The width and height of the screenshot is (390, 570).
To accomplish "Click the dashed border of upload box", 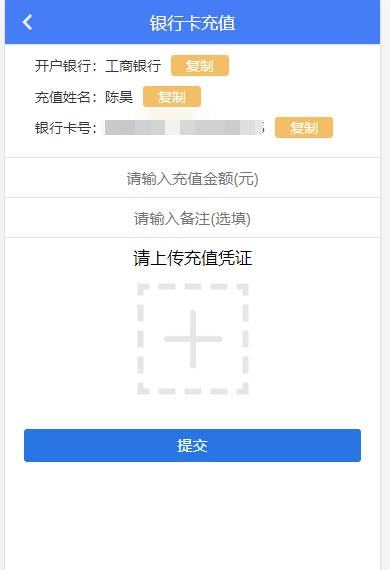I will [x=141, y=339].
